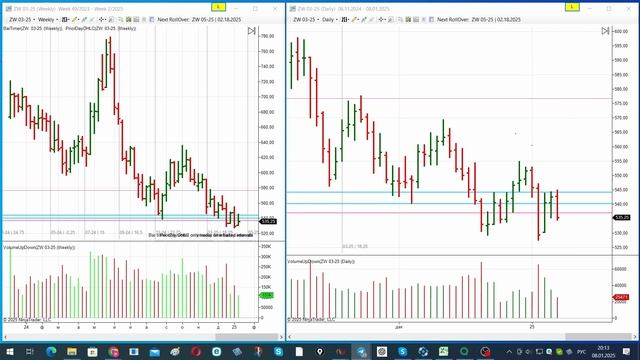Click left scroll arrow under Daily chart
The width and height of the screenshot is (640, 360).
coord(290,337)
